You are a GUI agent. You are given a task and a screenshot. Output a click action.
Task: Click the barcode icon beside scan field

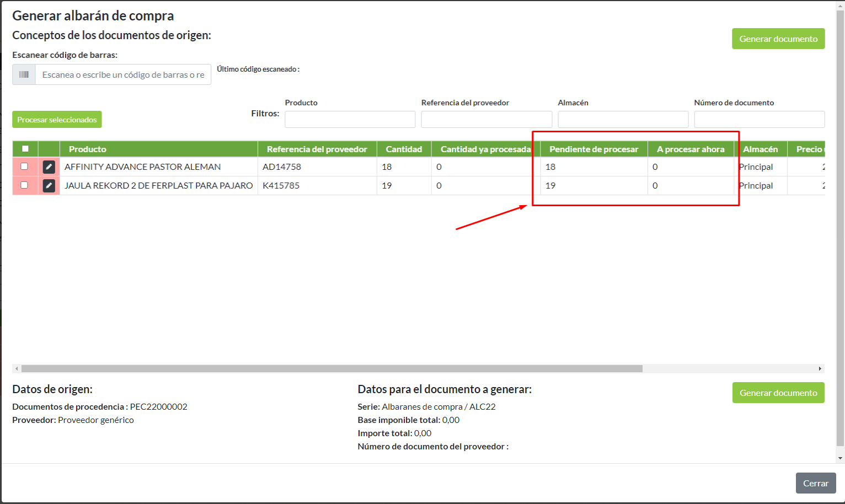click(24, 74)
